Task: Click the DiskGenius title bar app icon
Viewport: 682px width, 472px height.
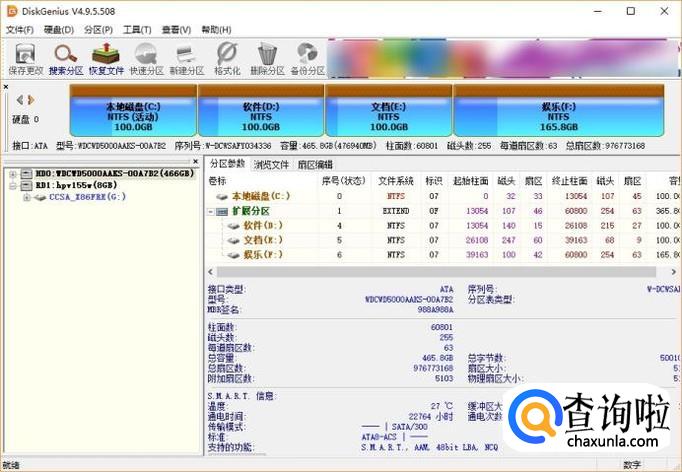Action: coord(12,11)
